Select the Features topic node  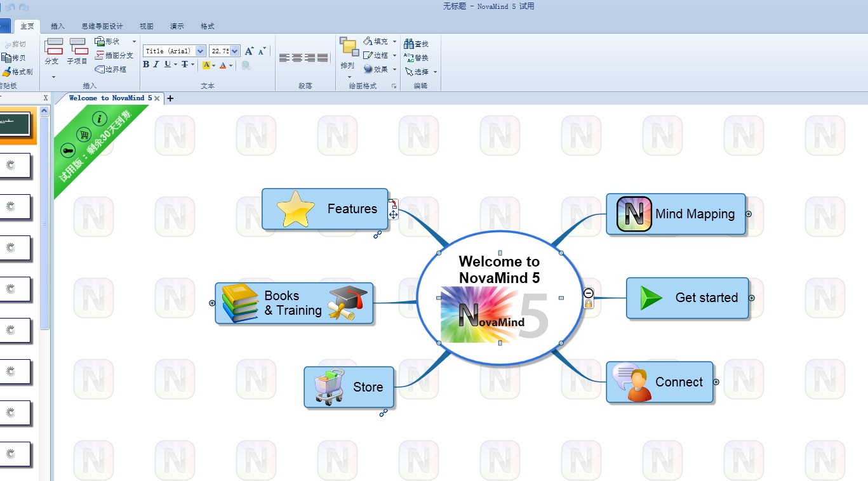[x=325, y=209]
